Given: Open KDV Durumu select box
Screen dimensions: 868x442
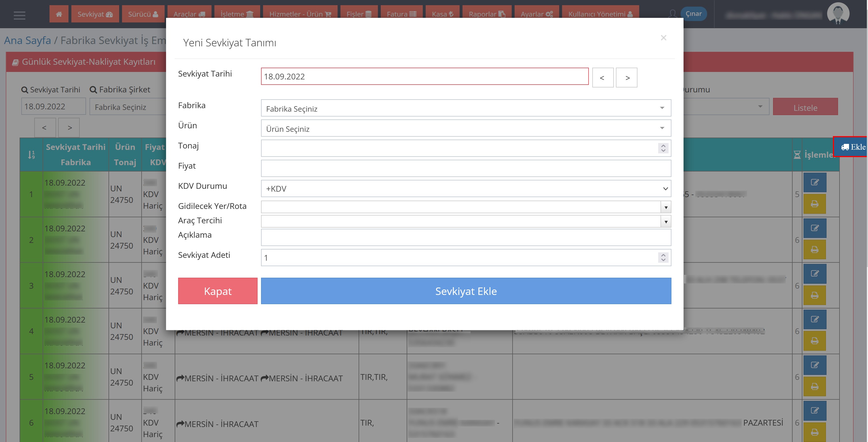Looking at the screenshot, I should click(x=466, y=189).
